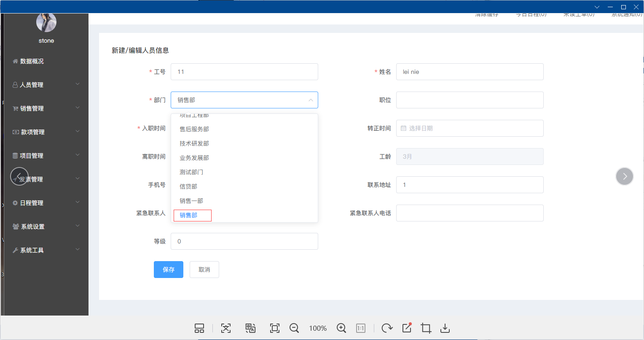Click the 取消 button
Image resolution: width=644 pixels, height=340 pixels.
pyautogui.click(x=204, y=270)
